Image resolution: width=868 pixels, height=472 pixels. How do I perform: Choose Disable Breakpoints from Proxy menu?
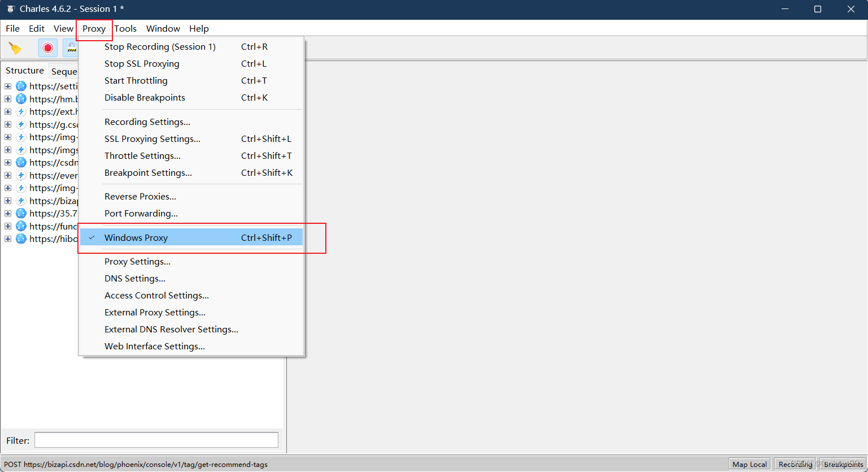pyautogui.click(x=191, y=97)
